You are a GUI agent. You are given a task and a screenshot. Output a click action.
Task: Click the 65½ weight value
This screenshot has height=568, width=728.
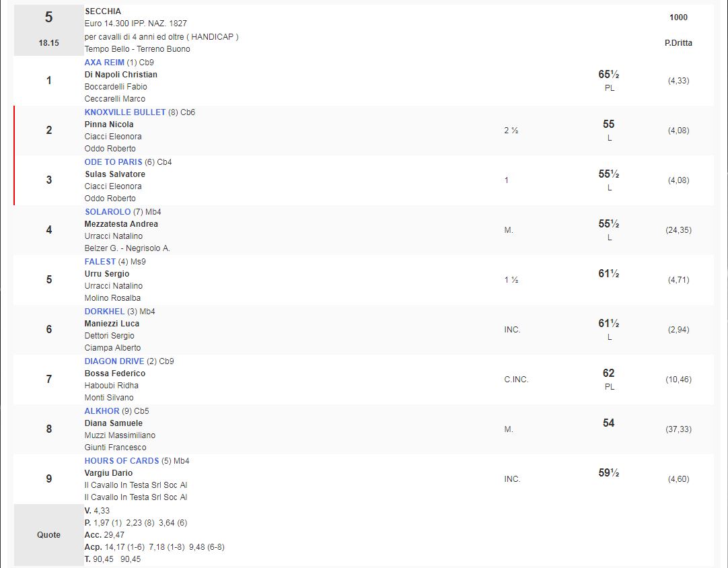click(x=608, y=75)
